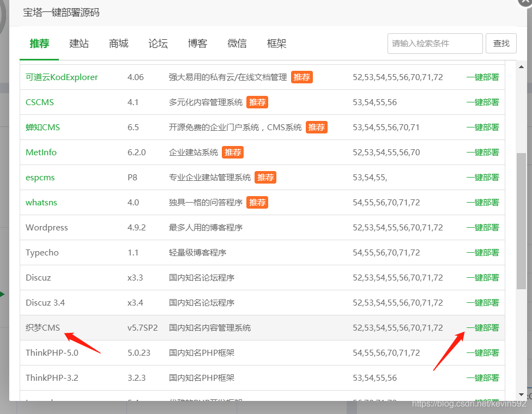This screenshot has height=414, width=532.
Task: Click the 推荐 badge in the espcms row
Action: coord(265,178)
